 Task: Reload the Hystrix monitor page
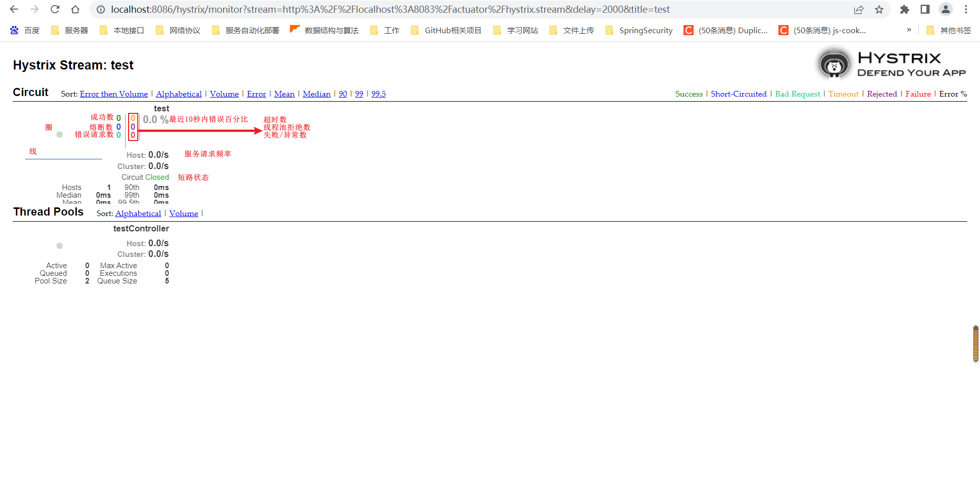[55, 9]
